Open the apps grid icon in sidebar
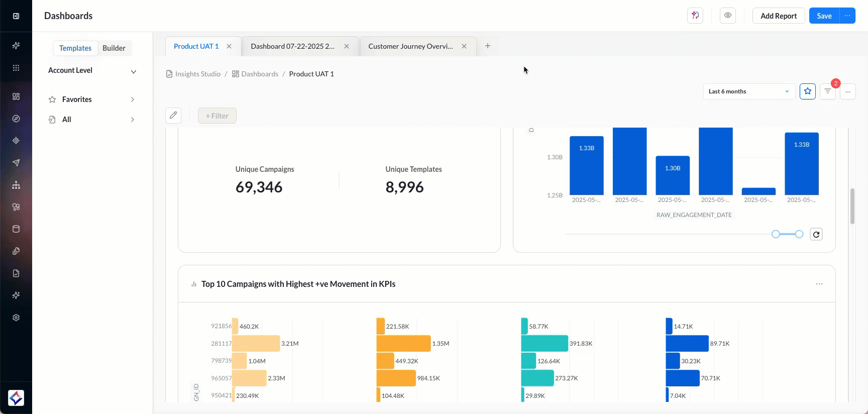868x414 pixels. (x=16, y=68)
